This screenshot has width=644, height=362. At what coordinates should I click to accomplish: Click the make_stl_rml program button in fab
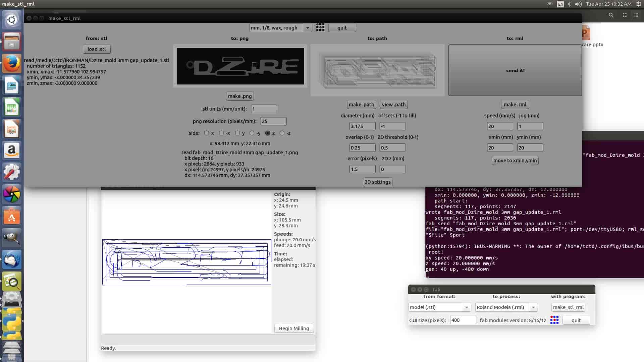coord(568,307)
